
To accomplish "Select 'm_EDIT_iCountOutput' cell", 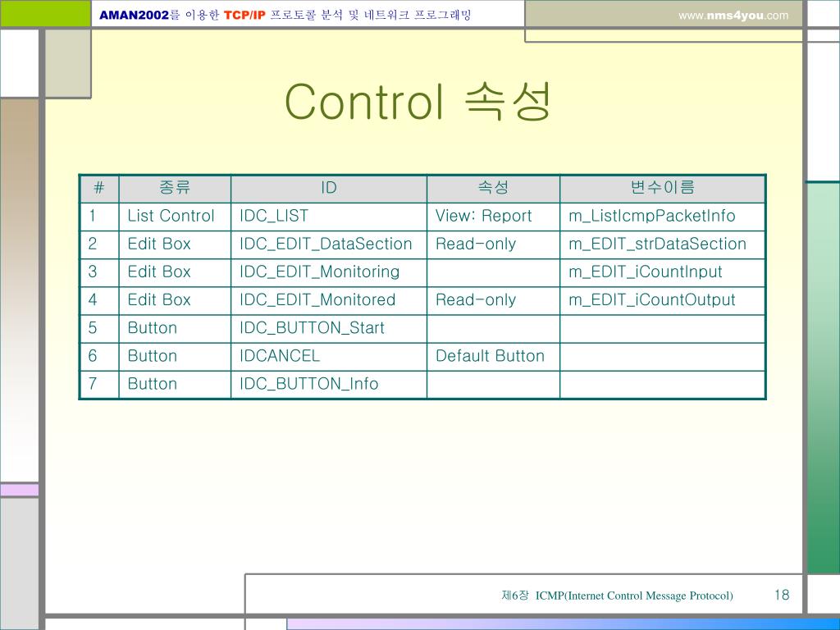I will (662, 299).
